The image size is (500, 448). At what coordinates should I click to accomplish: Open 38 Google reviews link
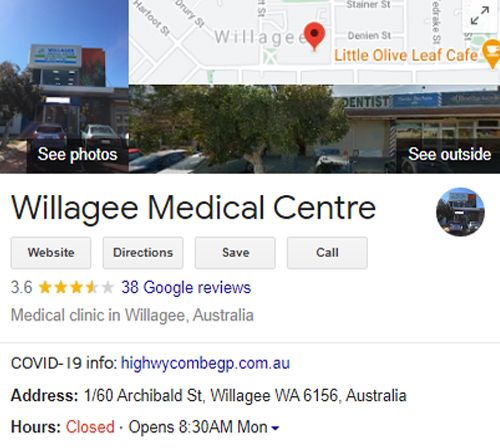[186, 287]
